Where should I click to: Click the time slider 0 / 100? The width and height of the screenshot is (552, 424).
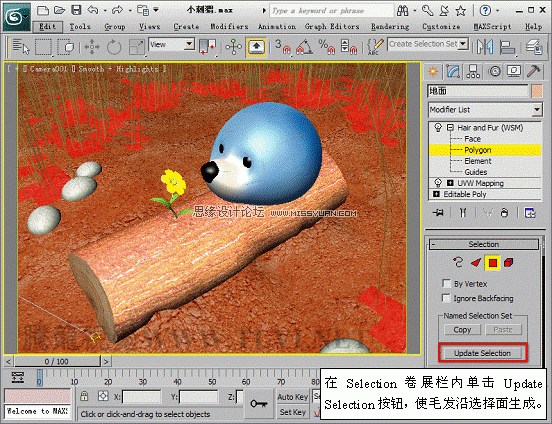57,361
